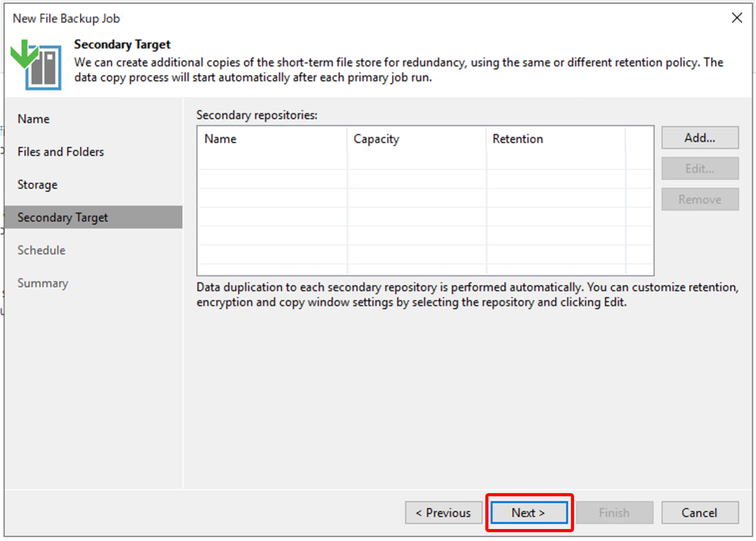The image size is (756, 541).
Task: Close the New File Backup Job dialog
Action: point(736,18)
